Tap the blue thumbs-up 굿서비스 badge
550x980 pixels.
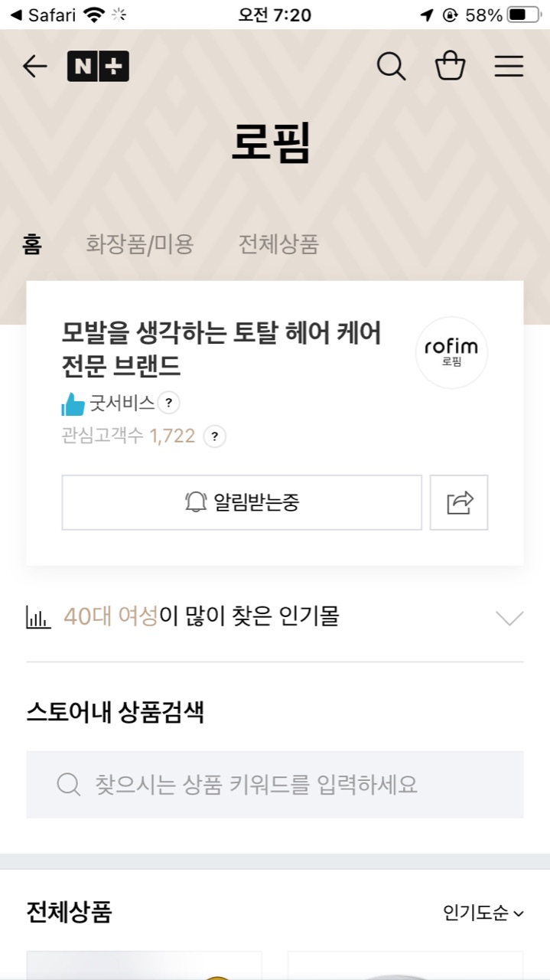73,403
